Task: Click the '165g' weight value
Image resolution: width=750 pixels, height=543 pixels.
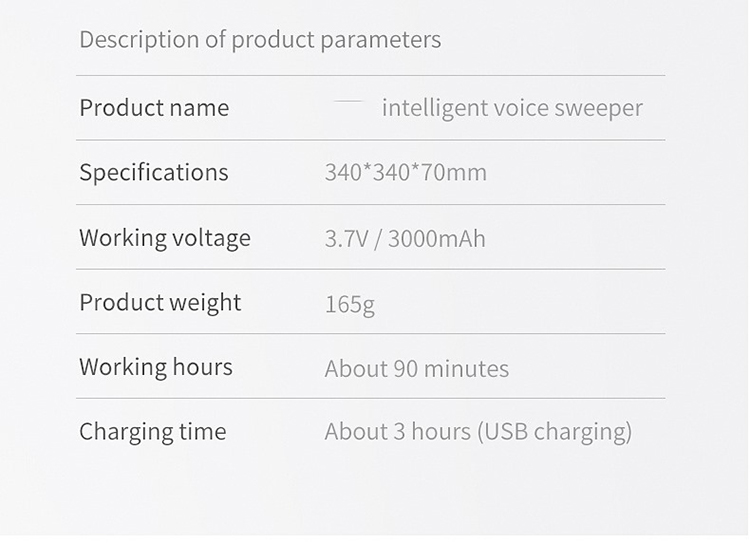Action: [x=349, y=304]
